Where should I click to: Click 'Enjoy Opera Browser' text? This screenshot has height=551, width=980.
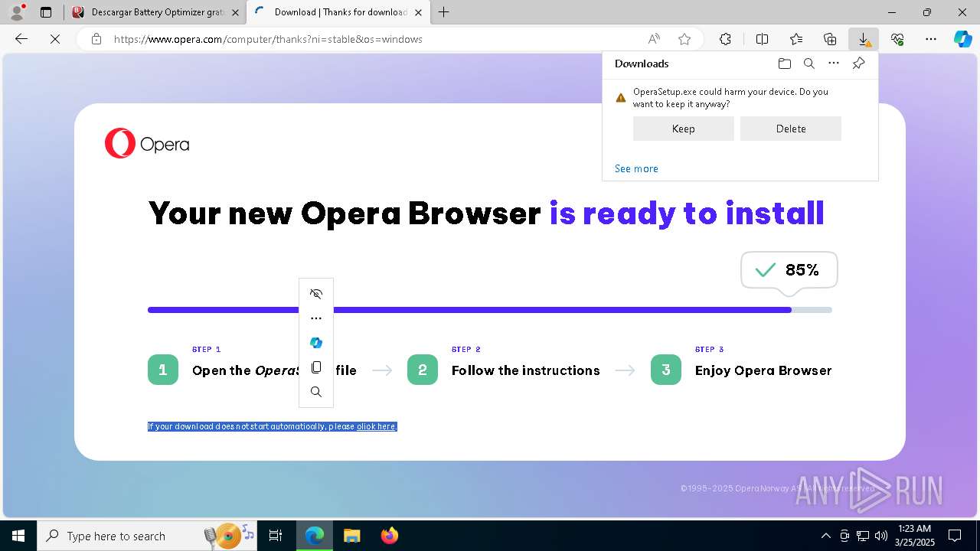click(763, 370)
